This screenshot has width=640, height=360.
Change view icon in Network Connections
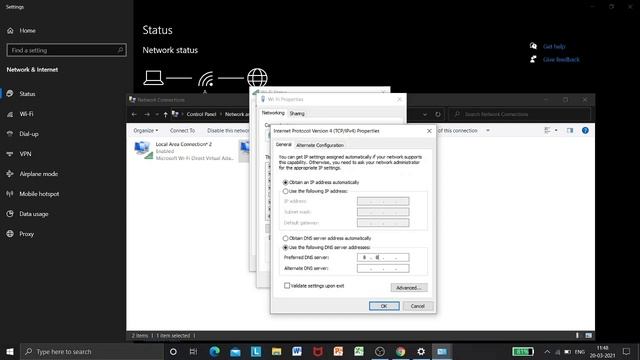(547, 131)
